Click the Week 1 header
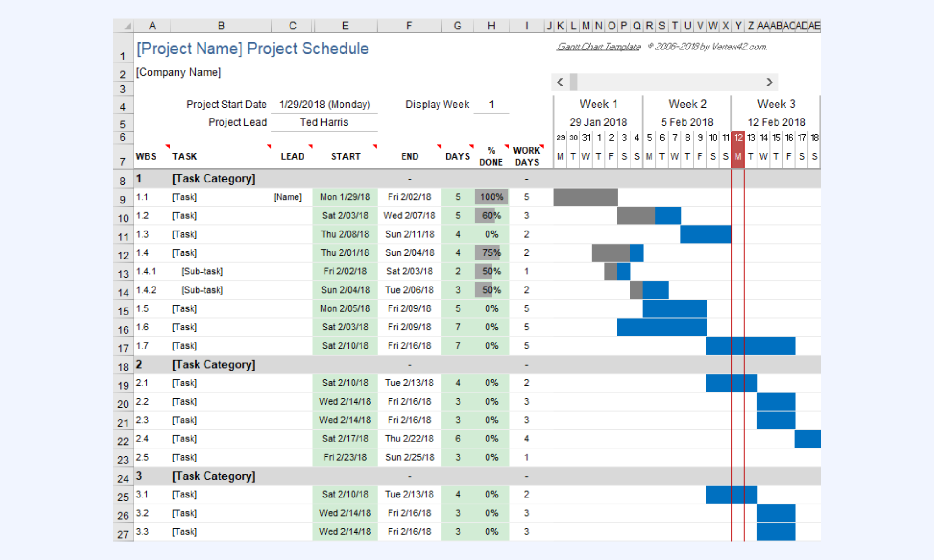Viewport: 934px width, 560px height. 598,104
